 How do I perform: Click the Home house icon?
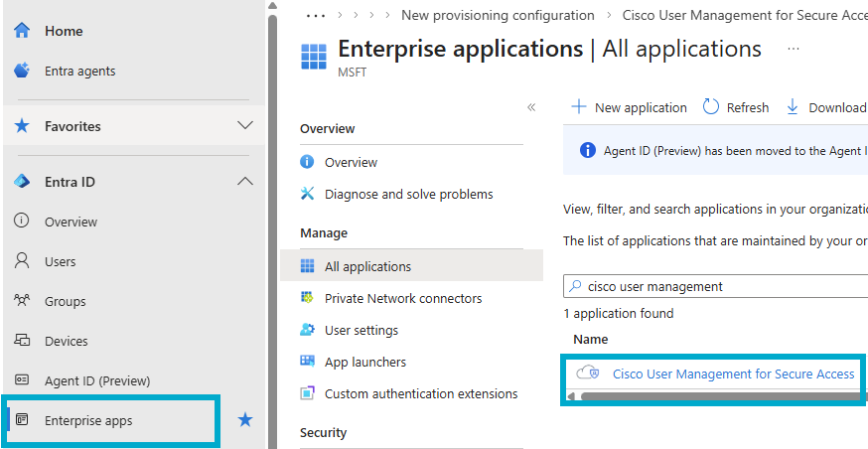point(22,31)
